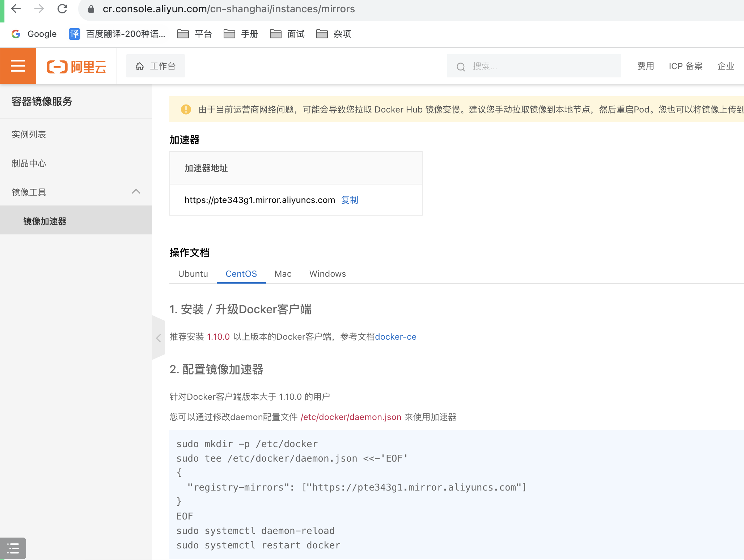Image resolution: width=744 pixels, height=560 pixels.
Task: Open the 百度翻译 bookmark
Action: (117, 34)
